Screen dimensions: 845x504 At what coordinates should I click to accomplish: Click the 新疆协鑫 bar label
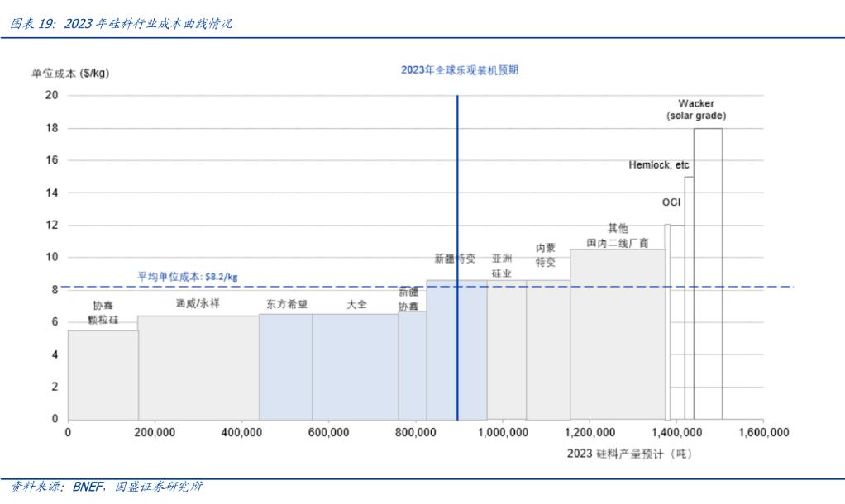tap(408, 298)
